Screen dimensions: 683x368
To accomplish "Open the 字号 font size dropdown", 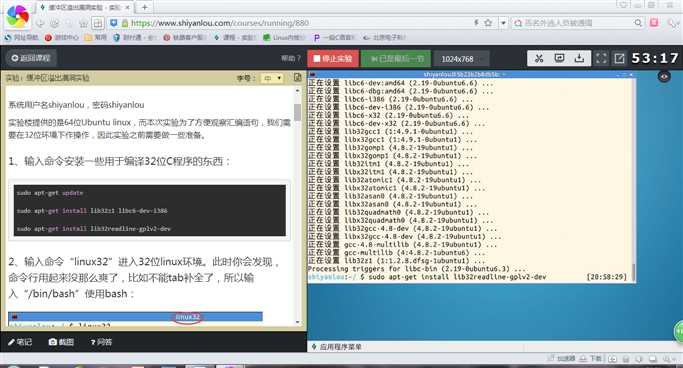I will pos(271,78).
